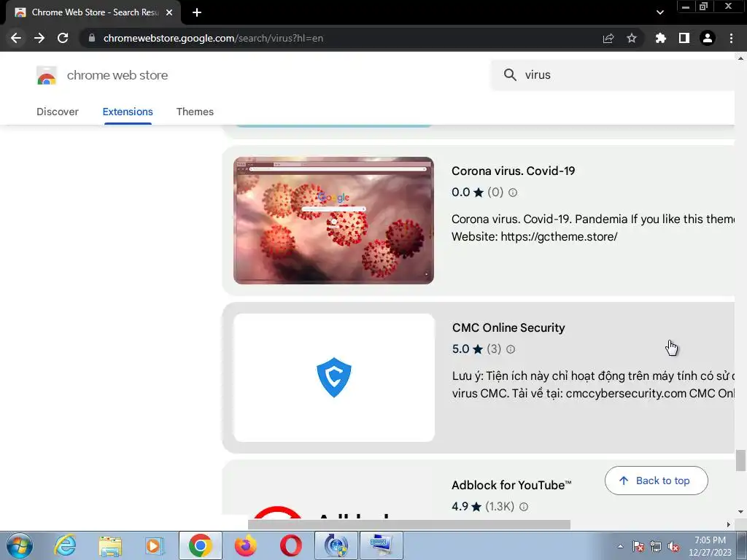The height and width of the screenshot is (560, 747).
Task: Click the 'https://gctheme.store/' website text
Action: [559, 237]
